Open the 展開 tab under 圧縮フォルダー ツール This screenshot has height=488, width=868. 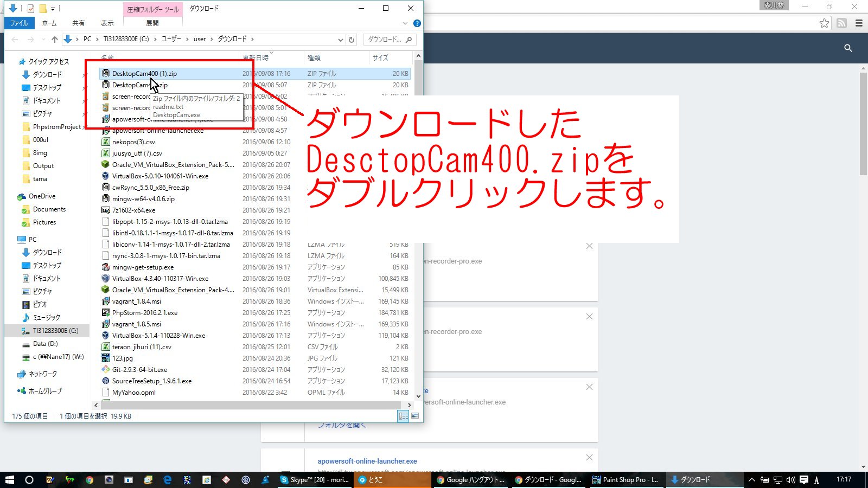pos(152,23)
